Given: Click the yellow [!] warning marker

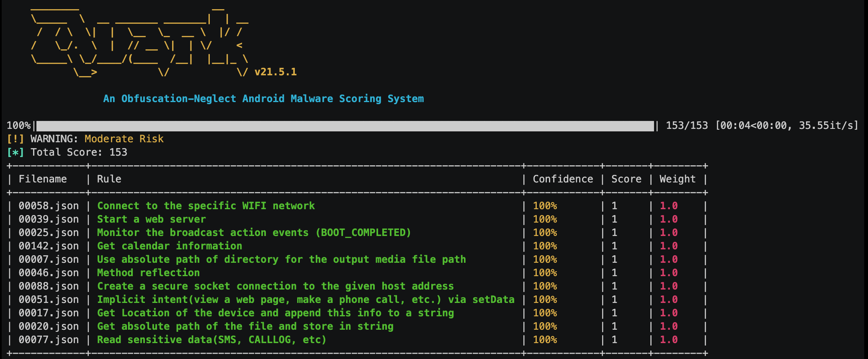Looking at the screenshot, I should point(15,139).
